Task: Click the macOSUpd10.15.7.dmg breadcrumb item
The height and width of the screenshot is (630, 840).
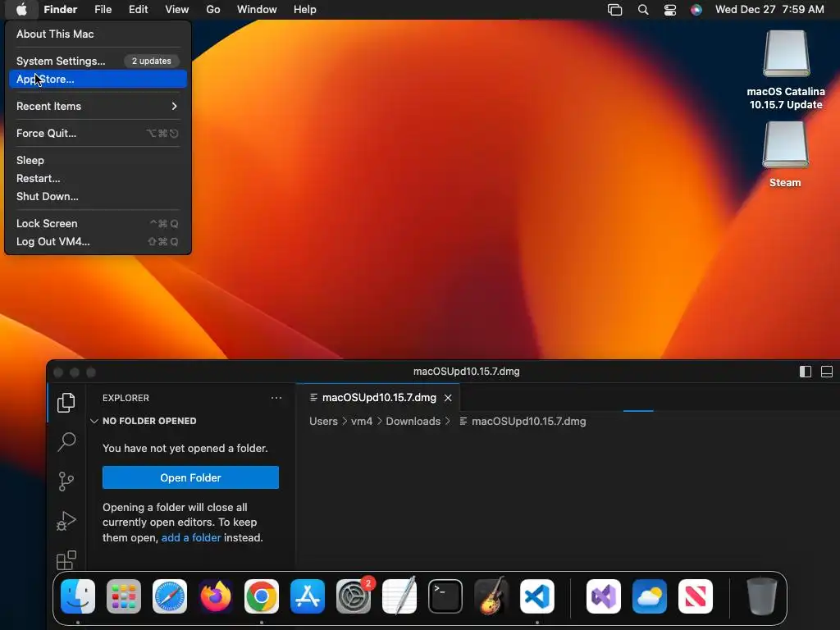Action: click(523, 421)
